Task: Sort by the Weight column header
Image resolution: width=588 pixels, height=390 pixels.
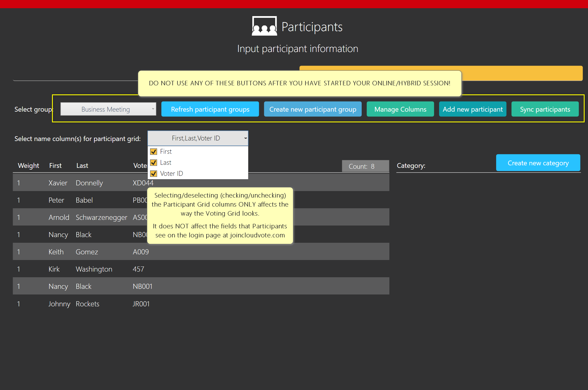Action: pos(28,166)
